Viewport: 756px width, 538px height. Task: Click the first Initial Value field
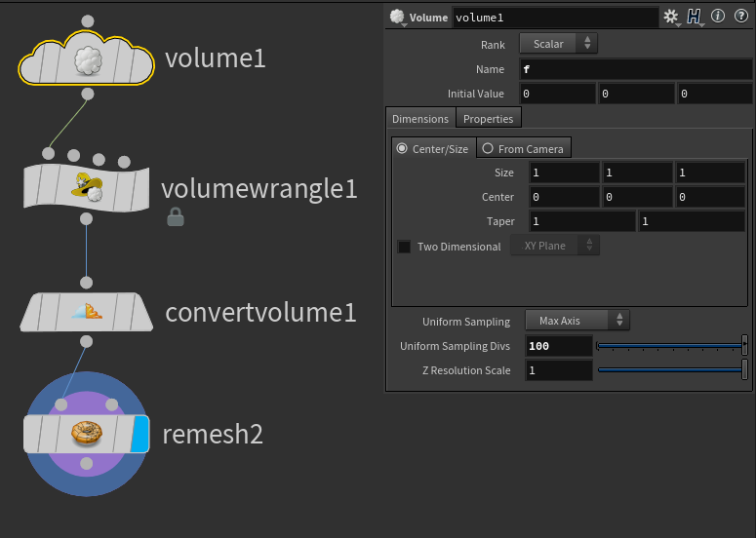tap(557, 94)
